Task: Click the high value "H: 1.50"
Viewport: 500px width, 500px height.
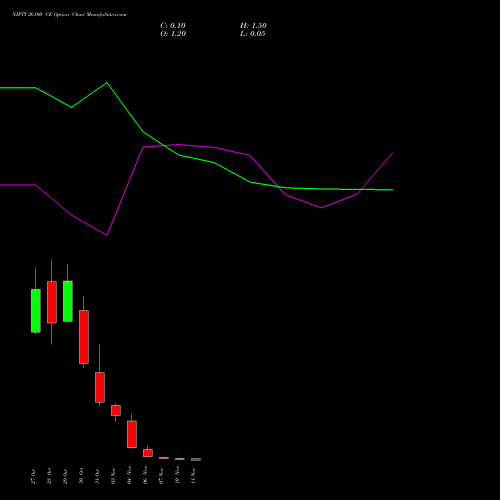Action: tap(253, 26)
